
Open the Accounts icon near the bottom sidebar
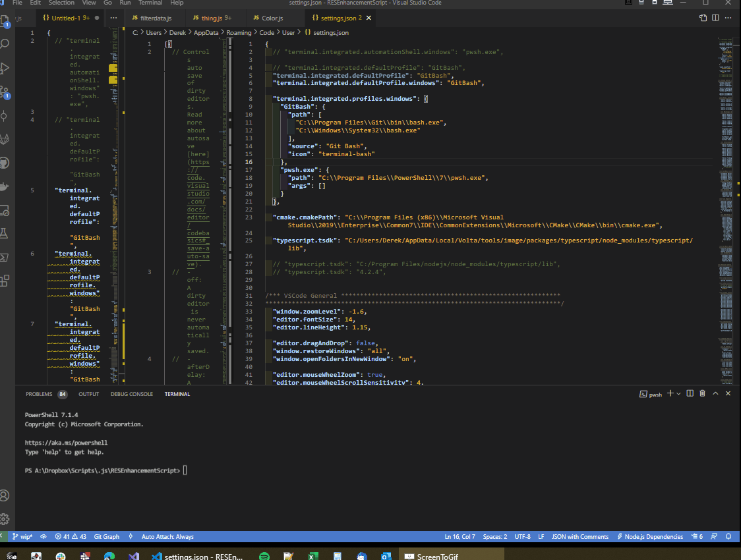(x=7, y=495)
